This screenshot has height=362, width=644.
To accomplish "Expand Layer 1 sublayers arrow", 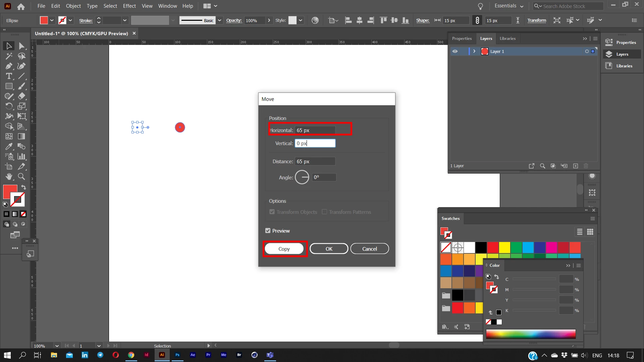I will [x=474, y=51].
